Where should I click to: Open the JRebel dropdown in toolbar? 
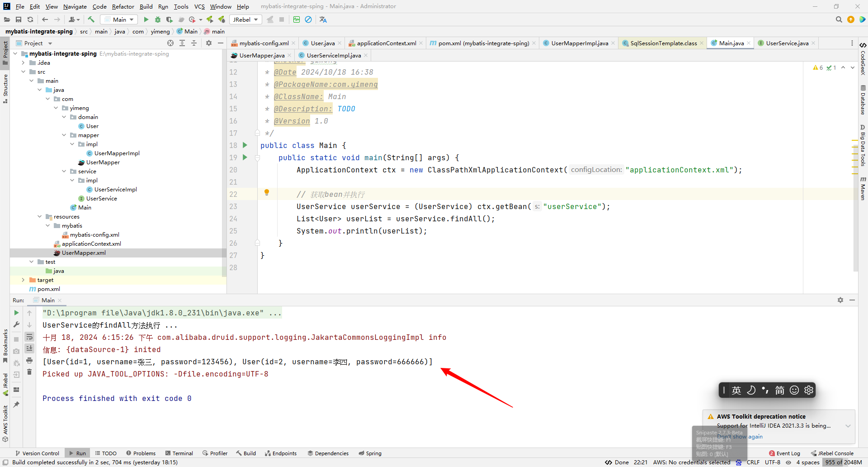245,19
